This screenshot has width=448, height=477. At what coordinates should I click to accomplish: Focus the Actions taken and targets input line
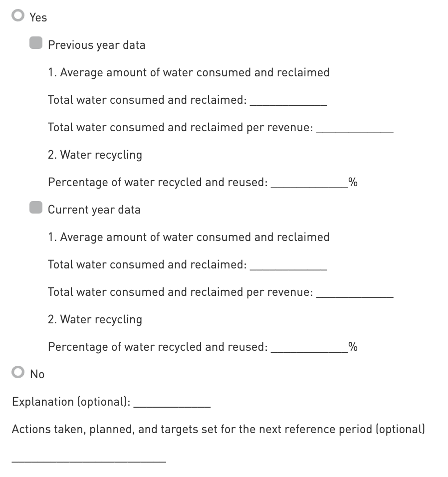tap(89, 457)
